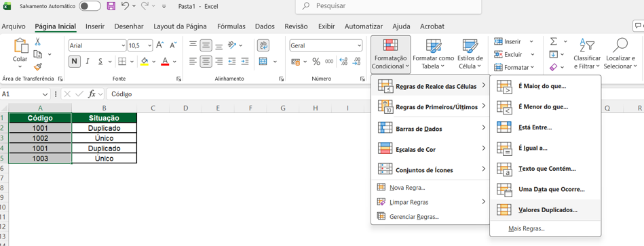
Task: Undo the last action
Action: click(126, 6)
